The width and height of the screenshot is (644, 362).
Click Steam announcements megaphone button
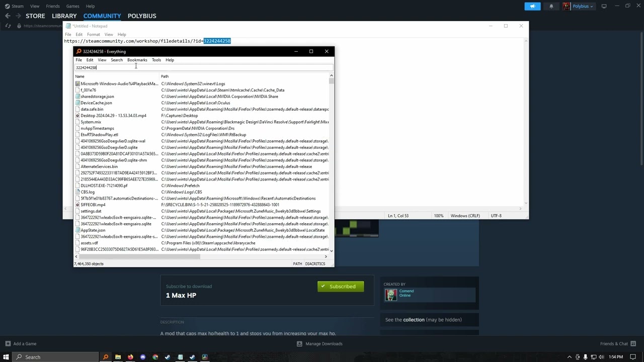pyautogui.click(x=532, y=6)
